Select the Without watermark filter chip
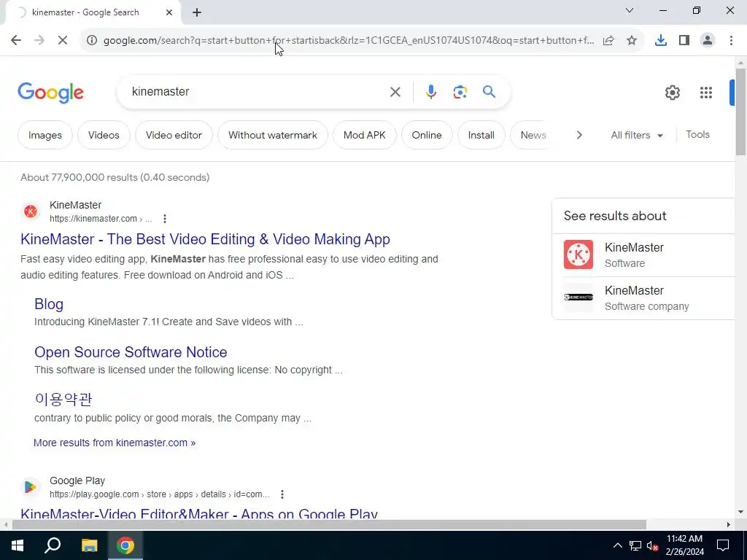The height and width of the screenshot is (560, 747). [x=273, y=135]
